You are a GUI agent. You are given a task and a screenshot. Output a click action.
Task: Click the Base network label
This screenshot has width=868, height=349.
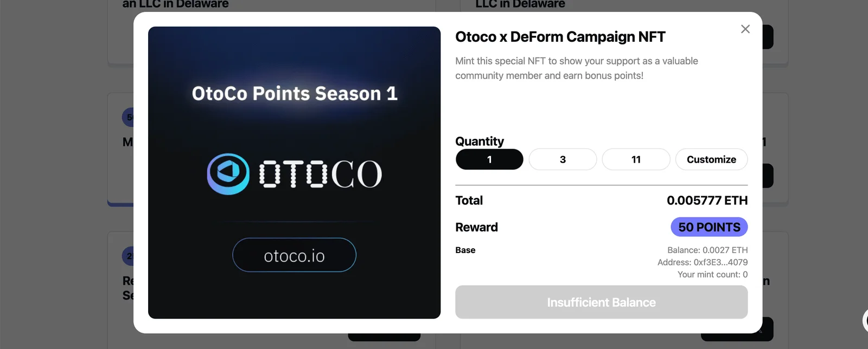pyautogui.click(x=465, y=250)
